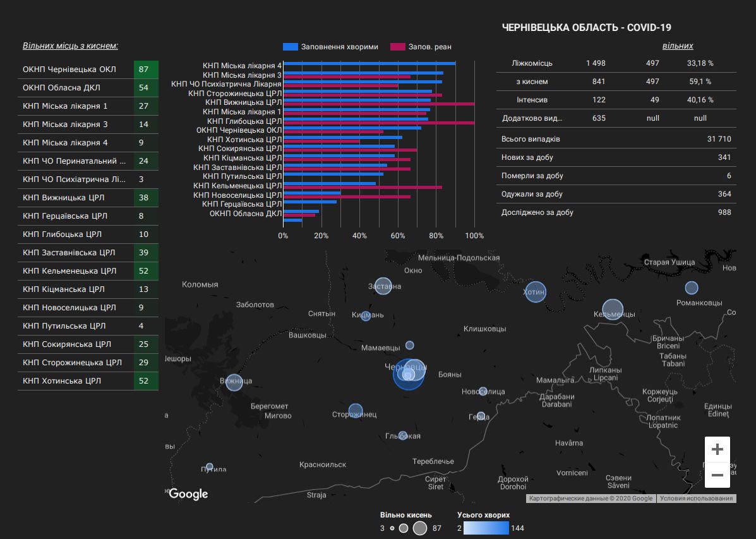Screen dimensions: 756x539
Task: Click the Google logo on the map
Action: 188,494
